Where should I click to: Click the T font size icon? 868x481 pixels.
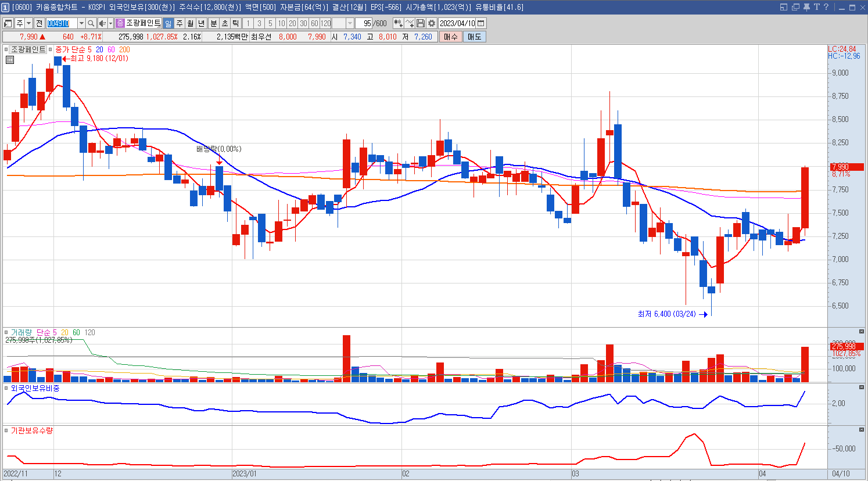817,7
